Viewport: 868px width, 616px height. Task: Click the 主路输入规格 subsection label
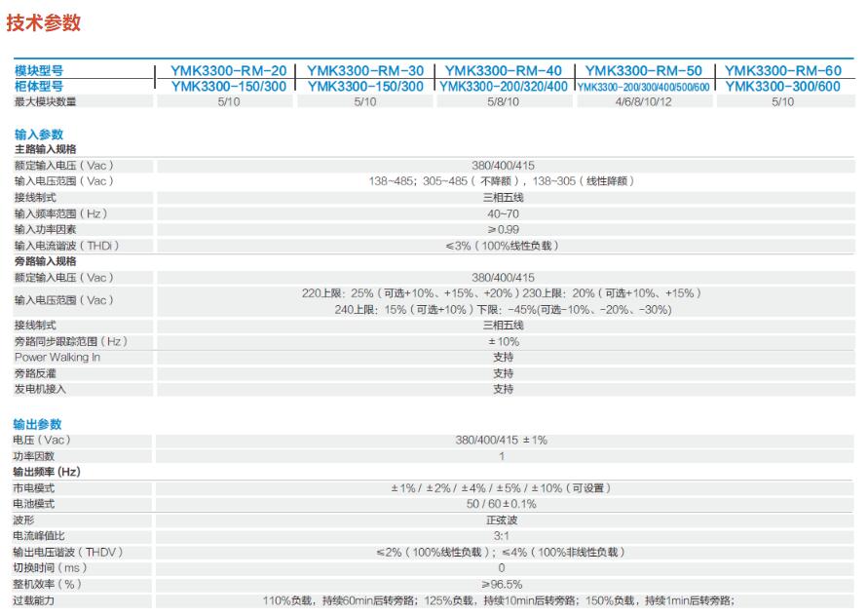tap(45, 149)
